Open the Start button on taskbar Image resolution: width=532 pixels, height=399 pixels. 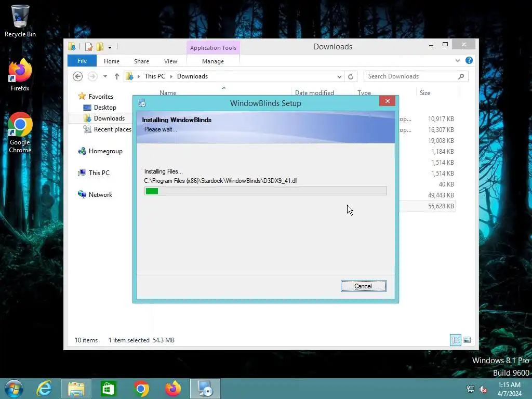pos(14,389)
